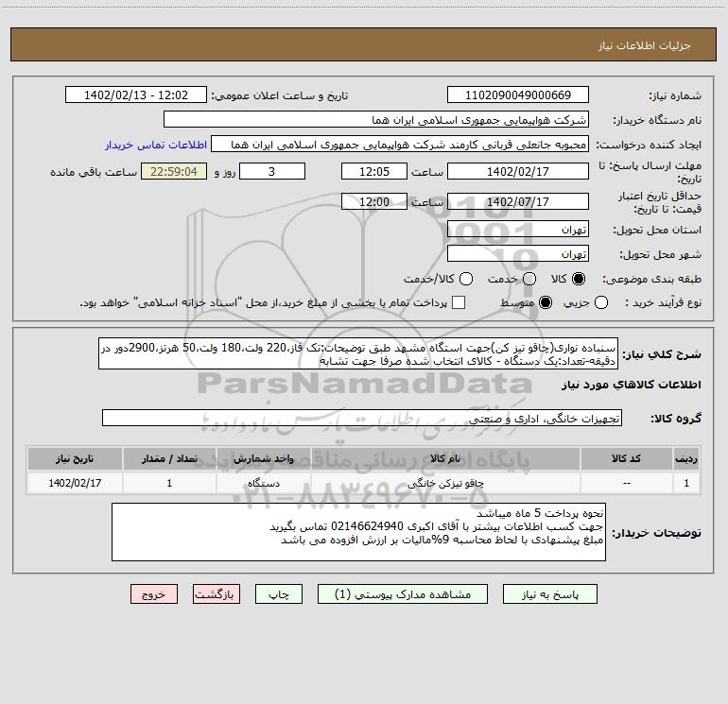Click the نام کالا column header
Screen dimensions: 728x704
tap(445, 458)
